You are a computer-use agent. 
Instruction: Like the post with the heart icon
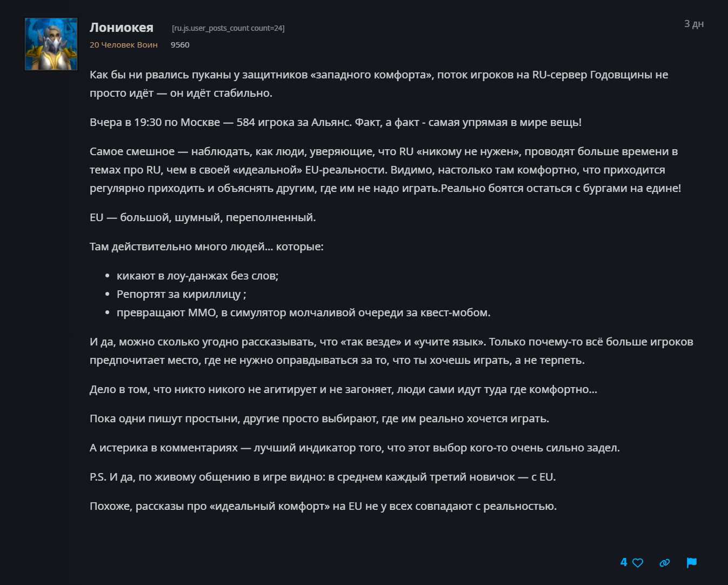[638, 563]
